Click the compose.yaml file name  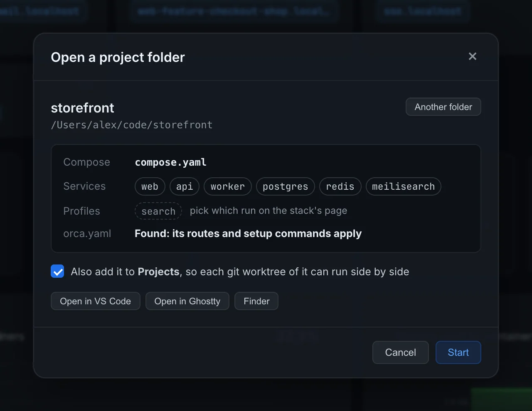(171, 162)
